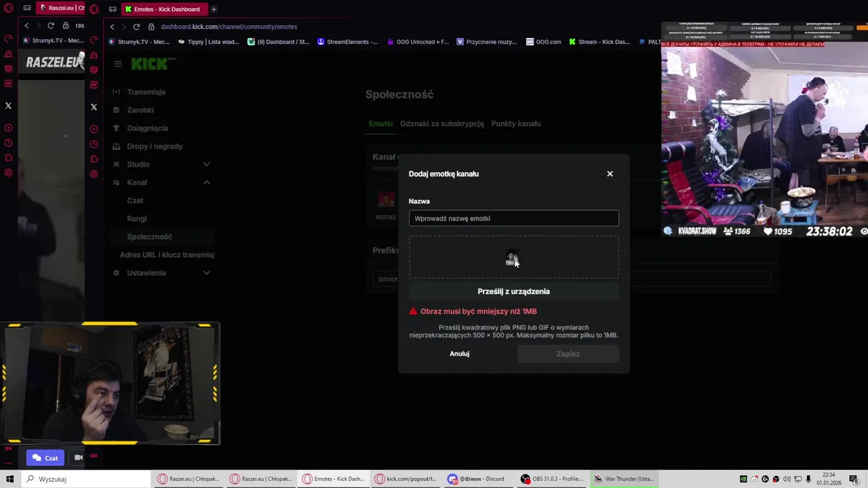
Task: Open Transmisja in the Kick sidebar
Action: click(x=146, y=92)
